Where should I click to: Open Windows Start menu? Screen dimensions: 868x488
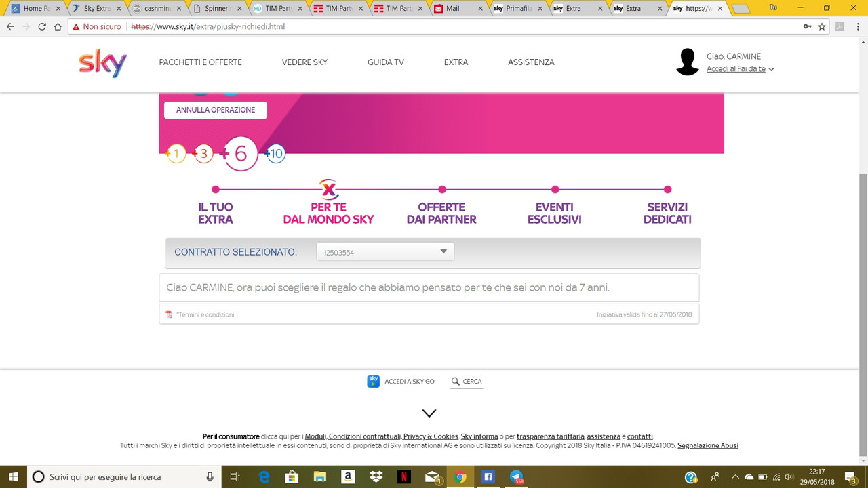(x=14, y=476)
